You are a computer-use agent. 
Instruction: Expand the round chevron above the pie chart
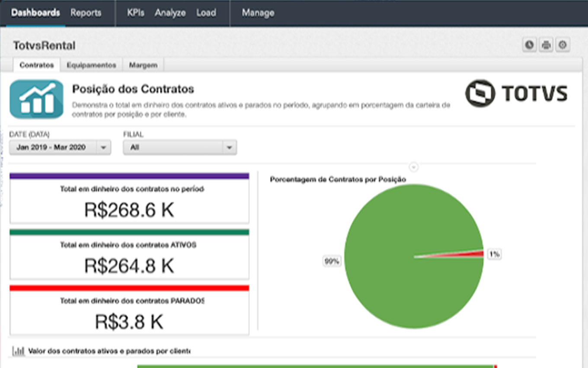pyautogui.click(x=414, y=167)
